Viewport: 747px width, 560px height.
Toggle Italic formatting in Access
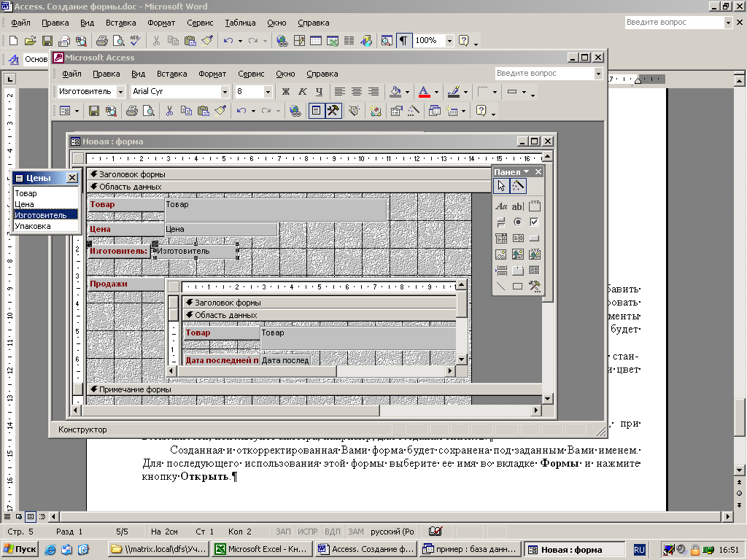[x=303, y=91]
